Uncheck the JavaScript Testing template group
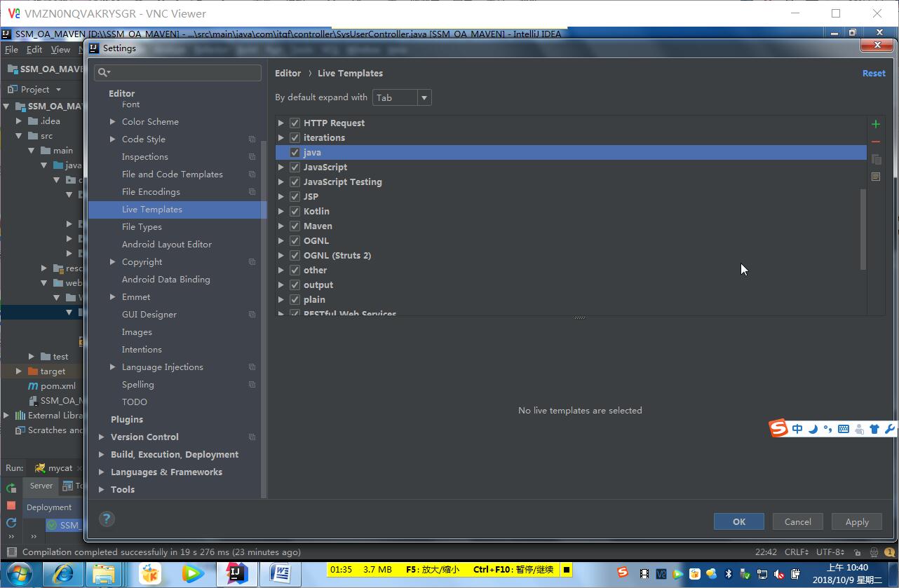This screenshot has height=588, width=899. click(x=295, y=182)
